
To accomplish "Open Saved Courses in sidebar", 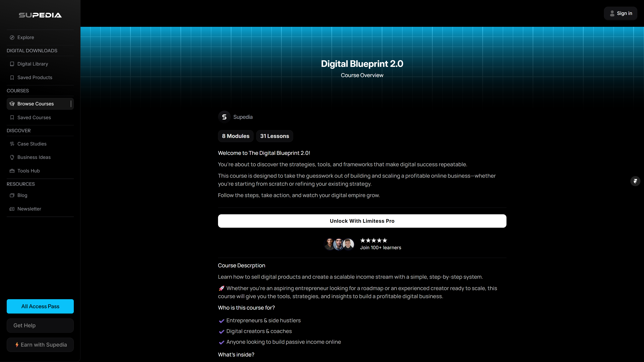I will (34, 117).
